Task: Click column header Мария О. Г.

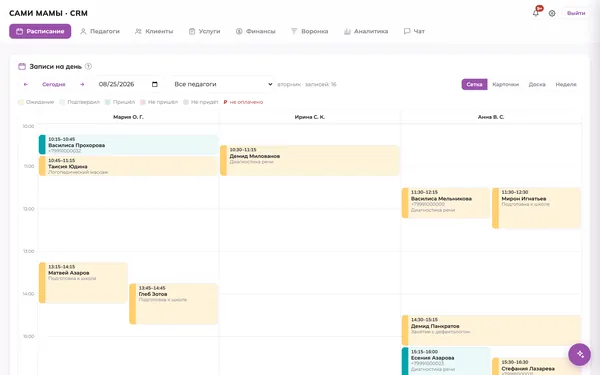Action: coord(128,117)
